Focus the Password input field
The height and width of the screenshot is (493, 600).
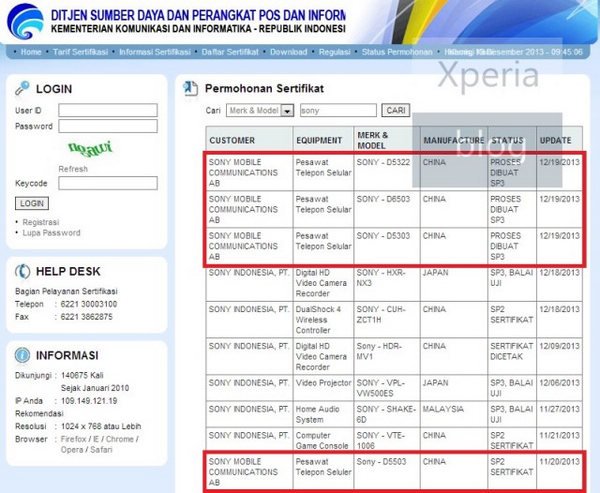108,126
